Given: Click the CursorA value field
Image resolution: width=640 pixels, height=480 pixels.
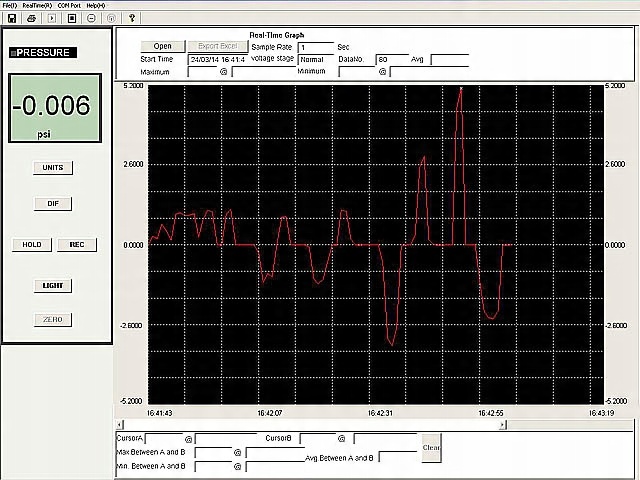Looking at the screenshot, I should pos(164,438).
